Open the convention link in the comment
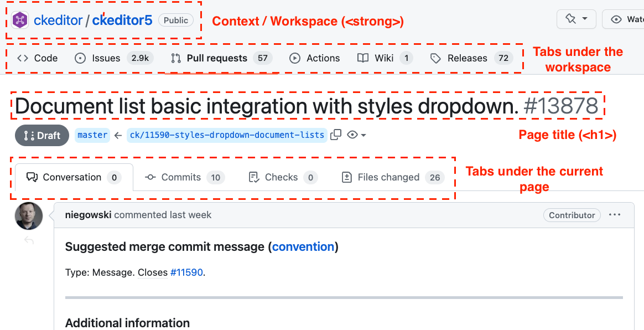Screen dimensions: 644x330 coord(303,247)
